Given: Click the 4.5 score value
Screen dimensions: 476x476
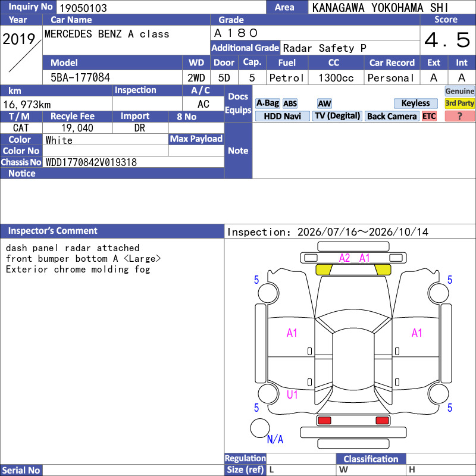Looking at the screenshot, I should [x=448, y=40].
